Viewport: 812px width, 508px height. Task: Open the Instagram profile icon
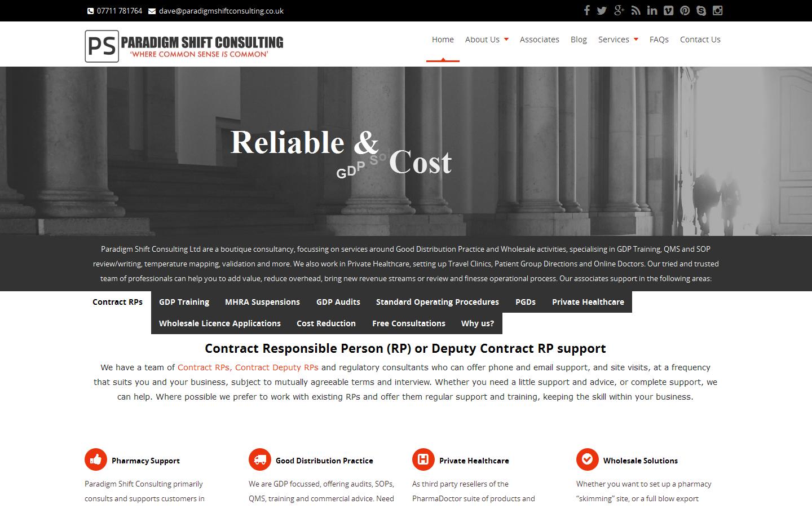[x=717, y=10]
